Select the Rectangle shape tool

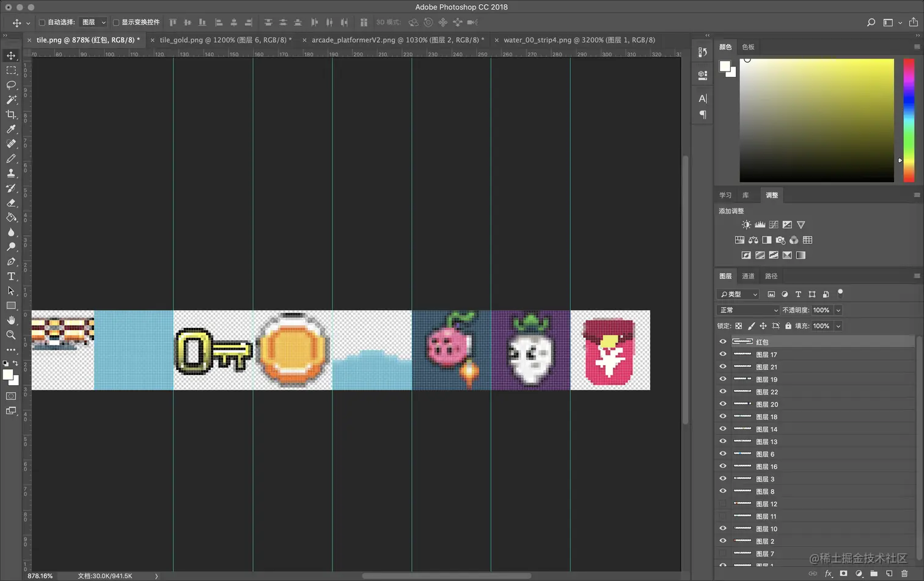pos(11,305)
